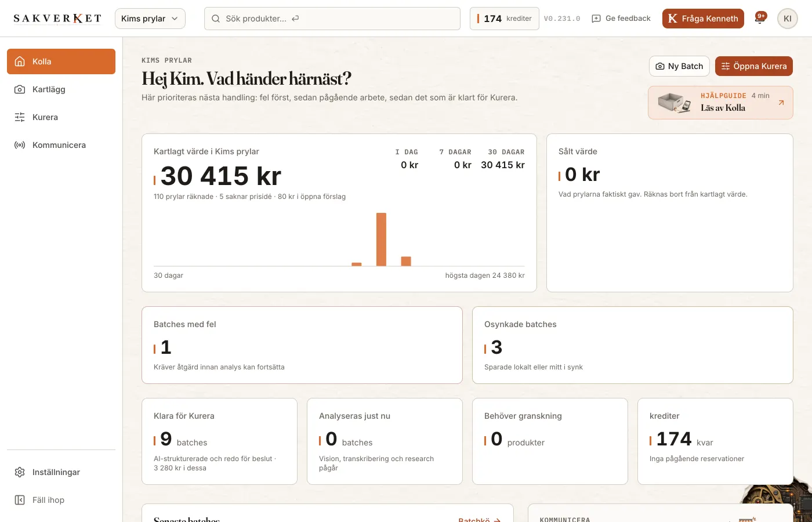Click the Kurera sliders icon
812x522 pixels.
pos(20,117)
